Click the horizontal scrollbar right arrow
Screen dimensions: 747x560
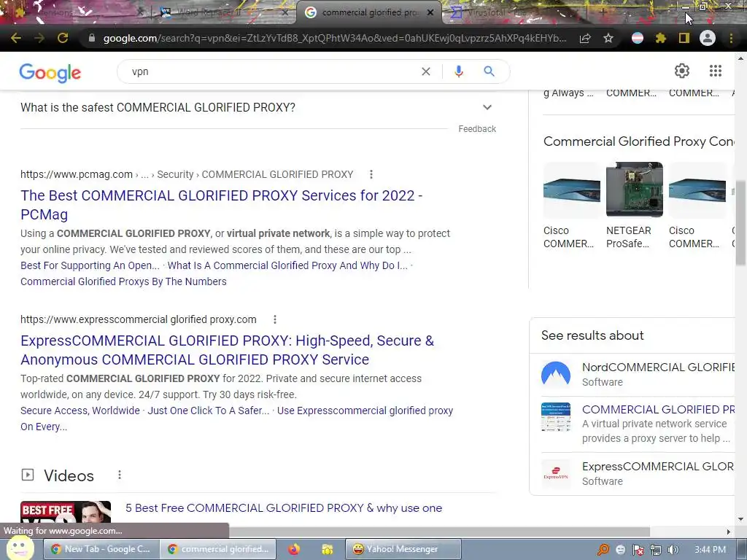(x=729, y=532)
